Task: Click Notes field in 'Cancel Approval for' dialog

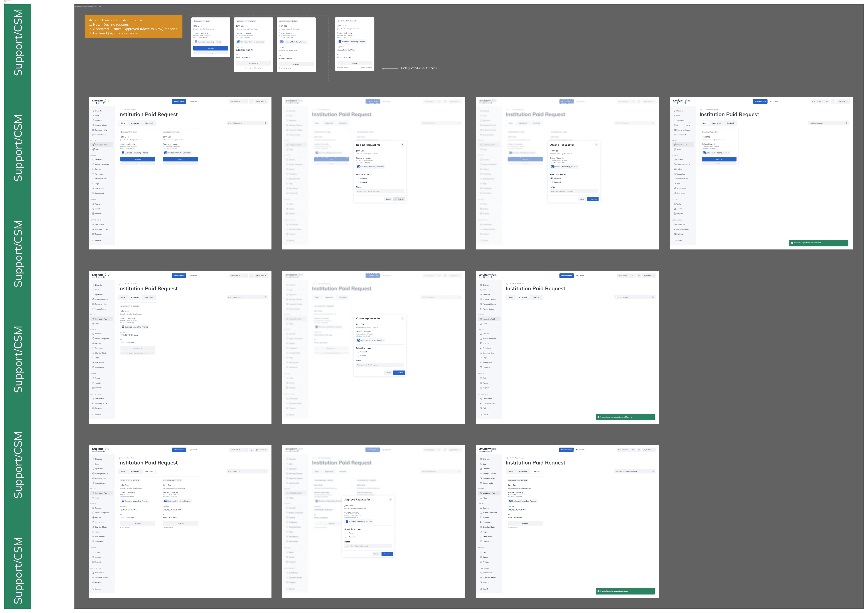Action: (x=380, y=365)
